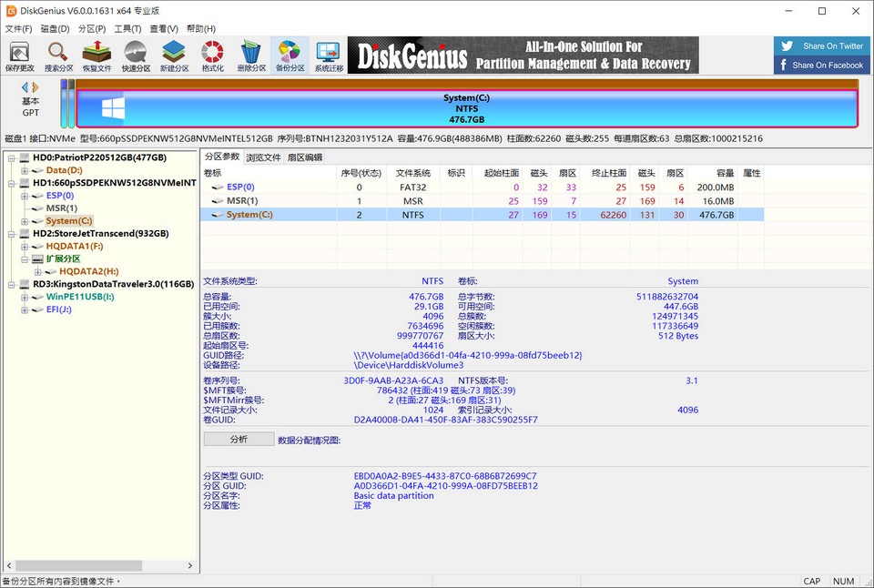The width and height of the screenshot is (874, 588).
Task: Click the 删除分区 (Delete Partition) trash icon
Action: [x=251, y=56]
